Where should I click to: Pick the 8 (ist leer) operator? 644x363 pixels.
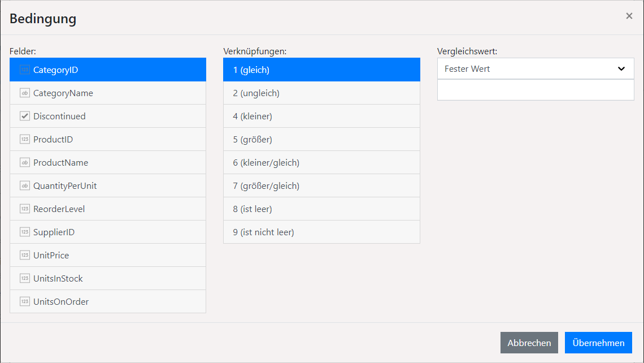click(321, 209)
